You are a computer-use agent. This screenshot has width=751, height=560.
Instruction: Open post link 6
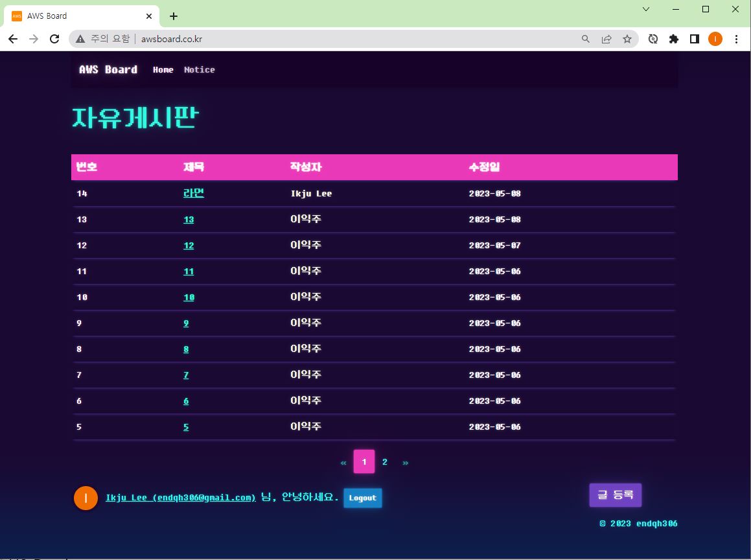(186, 401)
